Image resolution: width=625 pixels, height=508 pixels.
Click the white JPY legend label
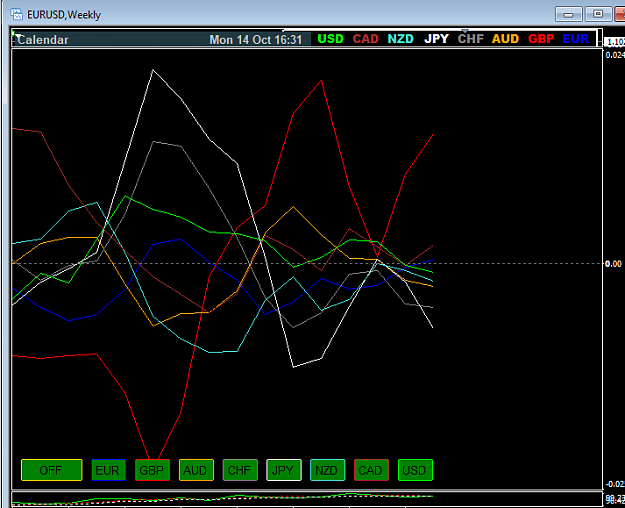point(436,39)
